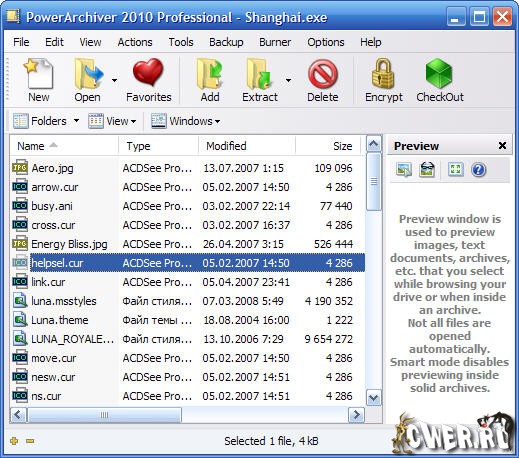The height and width of the screenshot is (458, 519).
Task: Extract files with the Extract icon
Action: [259, 74]
